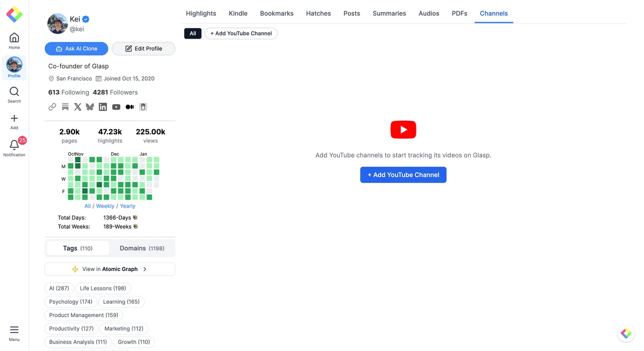Click the floating Glasp icon at bottom right

click(x=626, y=333)
